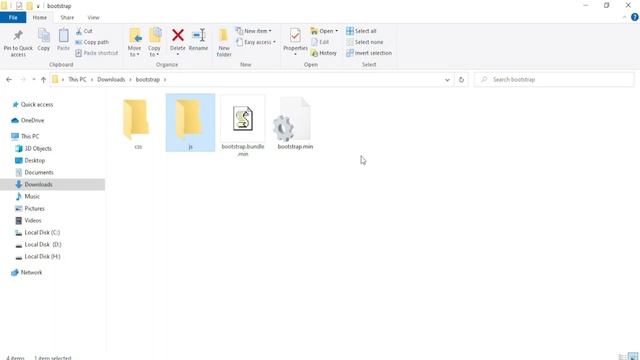Expand the address bar history dropdown
Screen dimensions: 640x360
click(x=447, y=80)
